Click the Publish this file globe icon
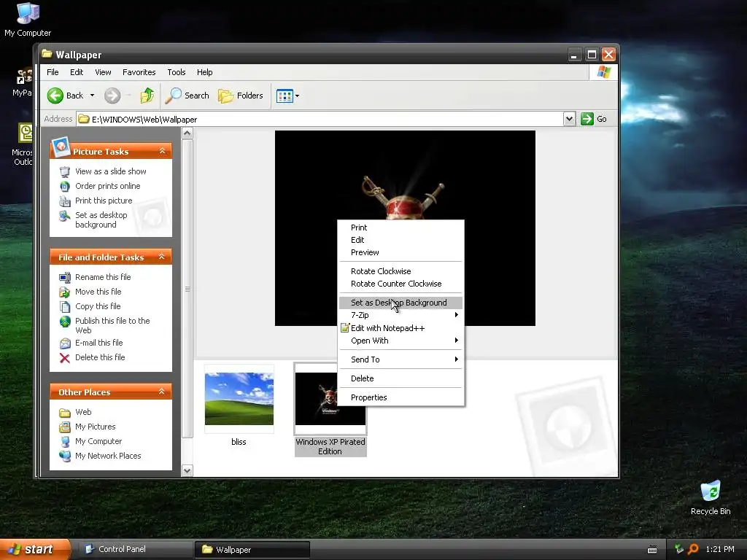The image size is (747, 560). pyautogui.click(x=65, y=322)
